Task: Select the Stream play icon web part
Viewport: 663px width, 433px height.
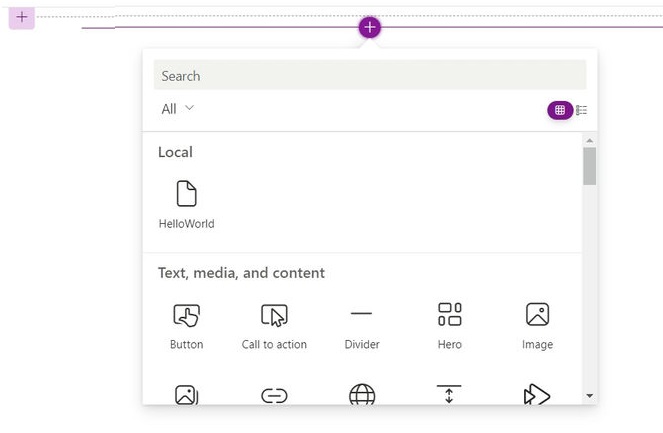Action: (x=537, y=395)
